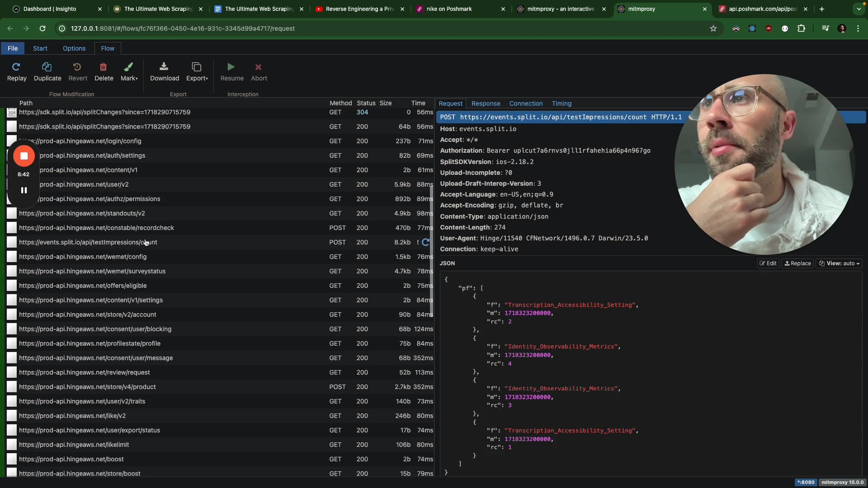Image resolution: width=868 pixels, height=488 pixels.
Task: Open the Mark dropdown menu
Action: pos(129,71)
